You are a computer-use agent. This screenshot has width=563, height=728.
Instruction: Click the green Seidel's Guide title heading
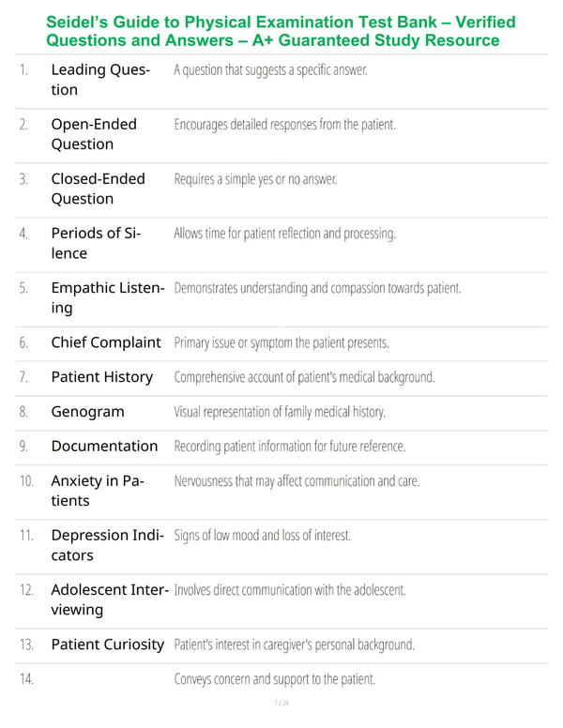pos(281,31)
